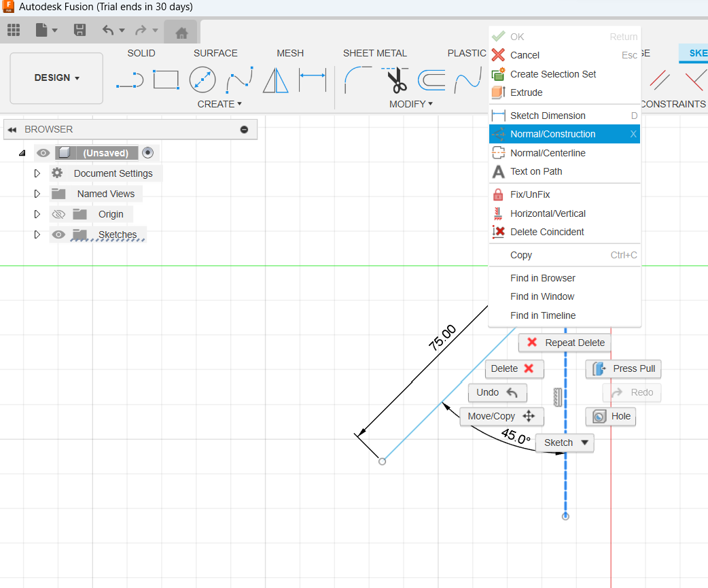Select the Offset modify tool
The image size is (708, 588).
pos(431,80)
